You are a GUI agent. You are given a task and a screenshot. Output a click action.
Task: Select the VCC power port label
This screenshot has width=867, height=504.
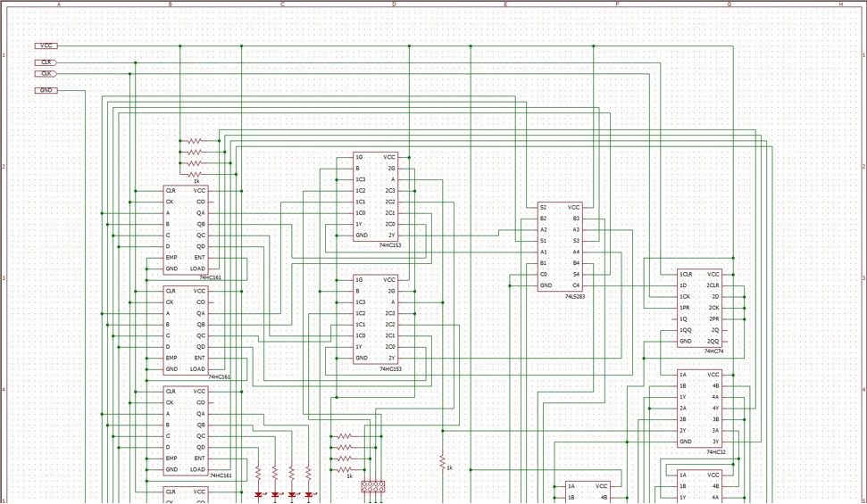[x=46, y=45]
